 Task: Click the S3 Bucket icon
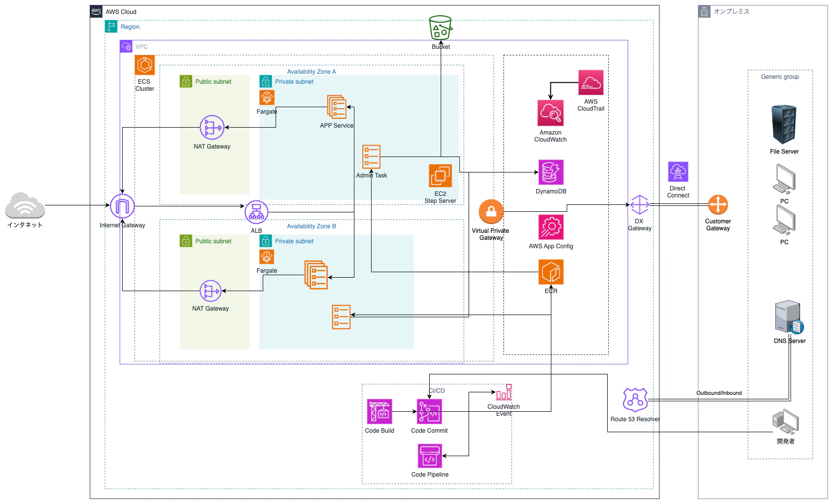point(441,27)
